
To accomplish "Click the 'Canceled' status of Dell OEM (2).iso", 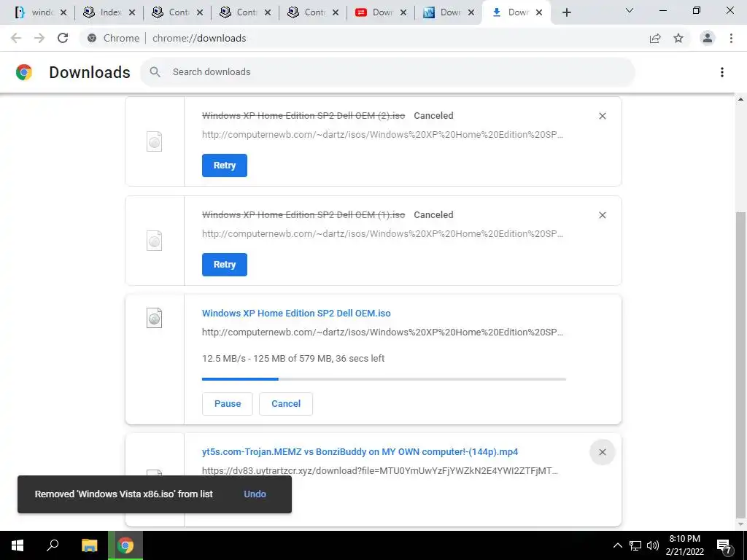I will point(433,116).
